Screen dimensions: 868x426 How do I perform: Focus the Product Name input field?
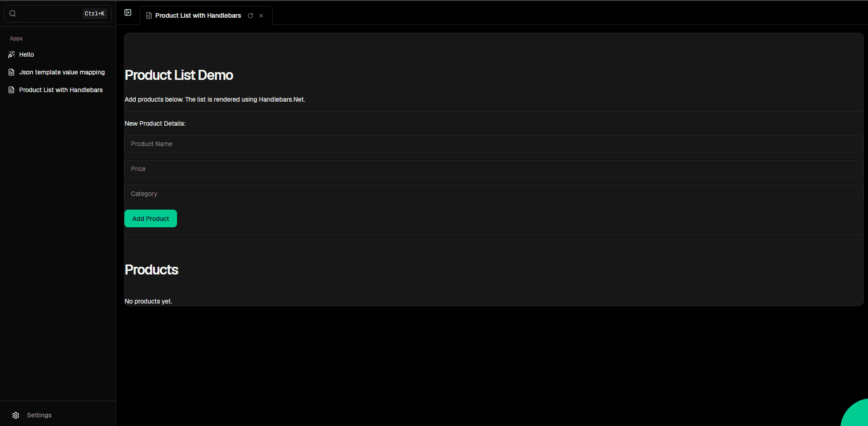pos(493,144)
